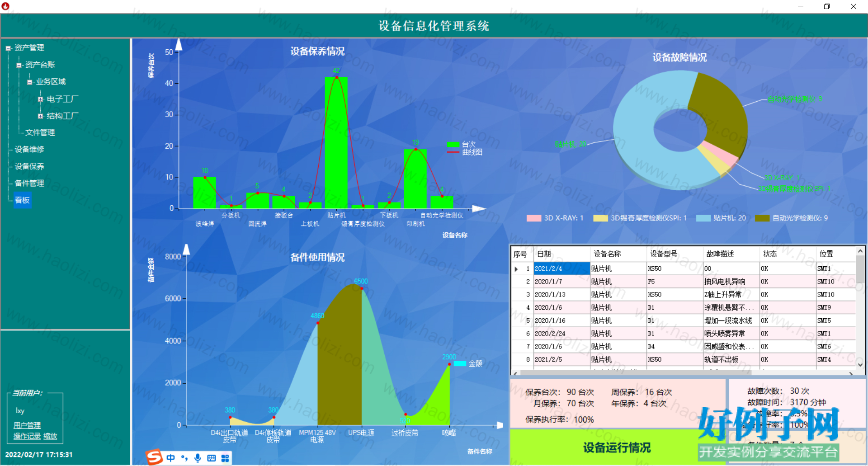Select the 电子工厂 tree label

62,99
